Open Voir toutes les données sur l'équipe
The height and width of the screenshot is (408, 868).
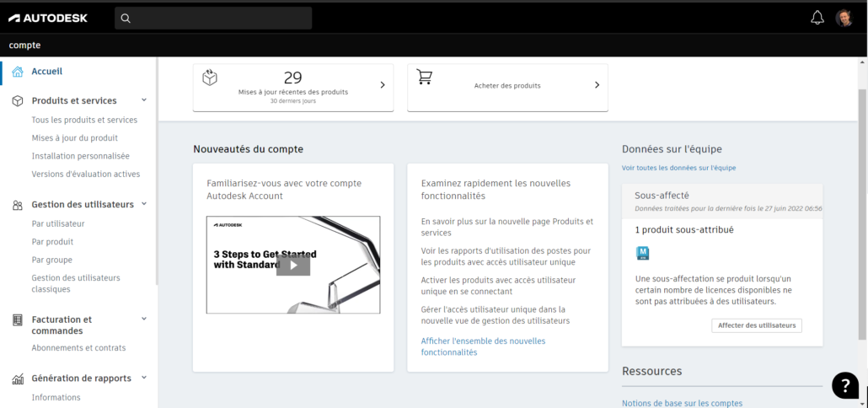(x=678, y=168)
